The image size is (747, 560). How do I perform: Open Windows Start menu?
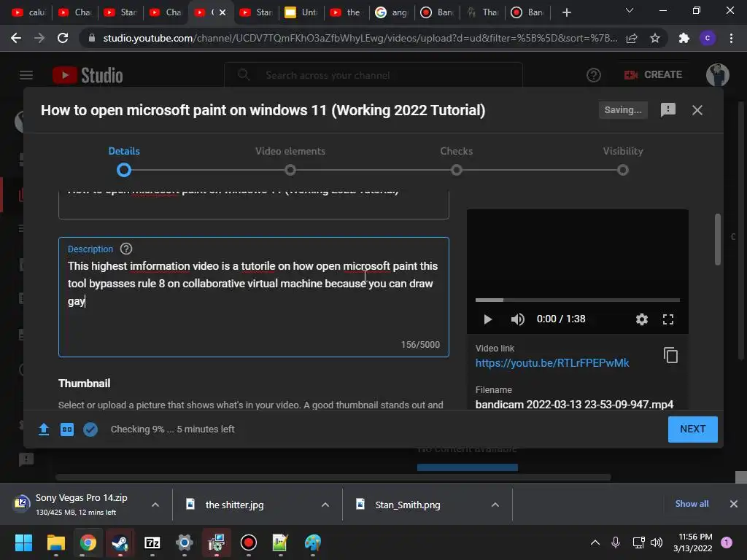coord(23,542)
